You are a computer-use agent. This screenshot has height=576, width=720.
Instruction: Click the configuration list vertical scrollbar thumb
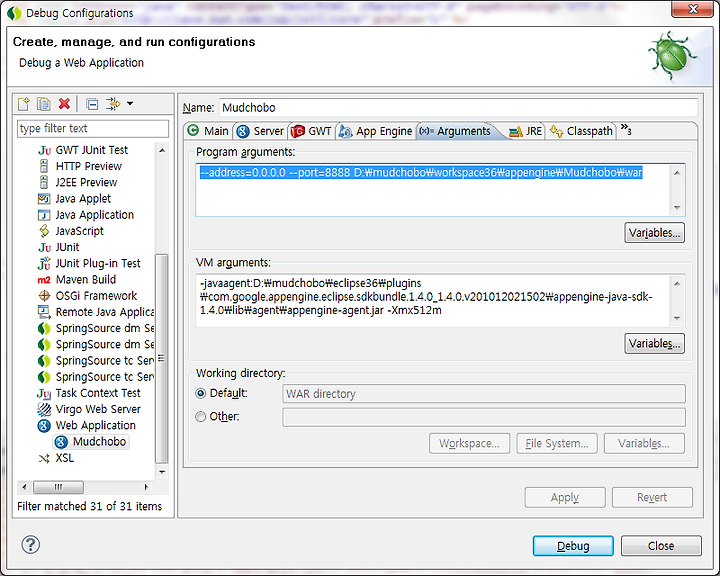click(162, 358)
